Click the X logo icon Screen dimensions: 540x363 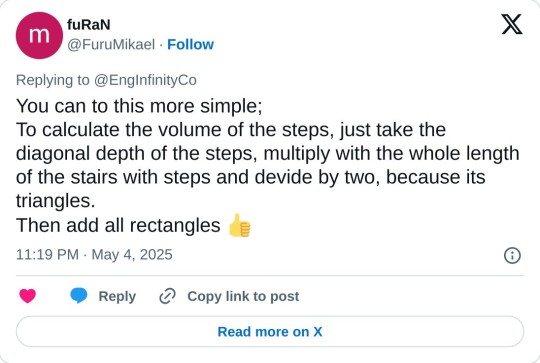[x=512, y=24]
